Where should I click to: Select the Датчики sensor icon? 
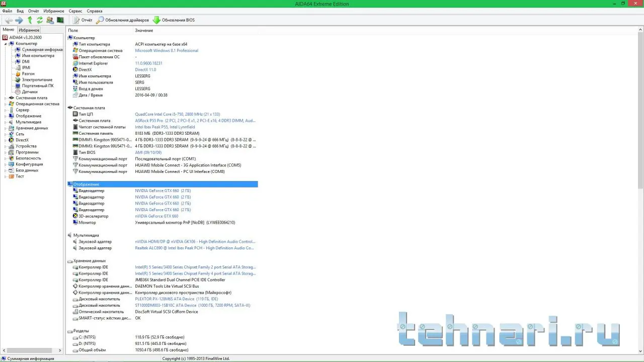click(18, 92)
